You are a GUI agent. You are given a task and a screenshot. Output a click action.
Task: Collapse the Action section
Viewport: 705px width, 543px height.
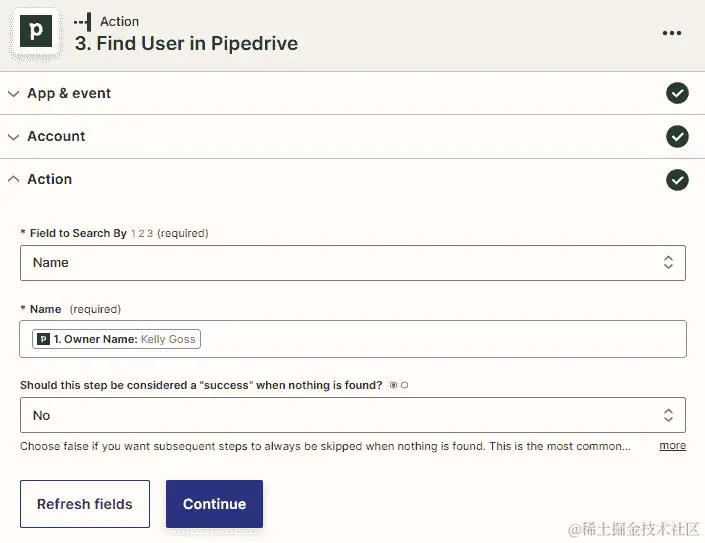pos(352,179)
